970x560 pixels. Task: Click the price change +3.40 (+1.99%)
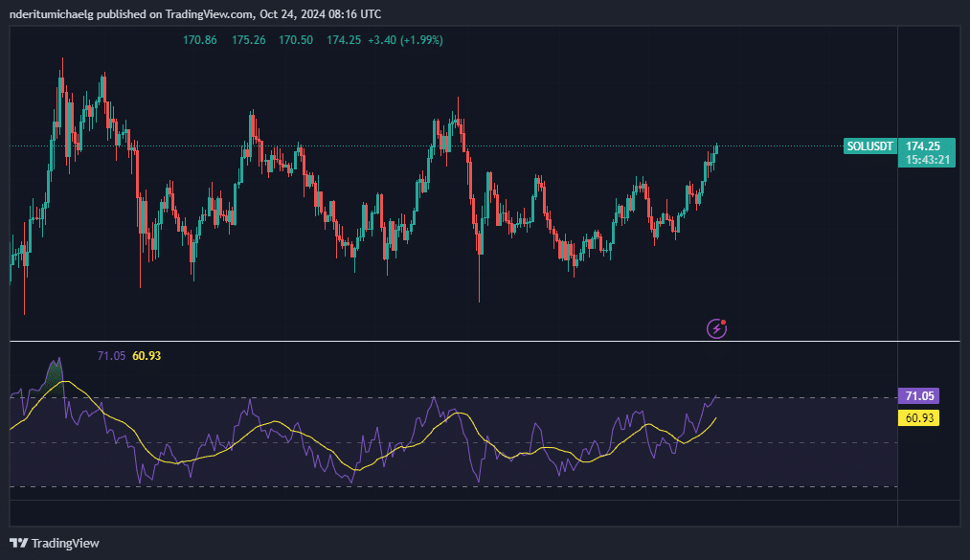click(405, 40)
